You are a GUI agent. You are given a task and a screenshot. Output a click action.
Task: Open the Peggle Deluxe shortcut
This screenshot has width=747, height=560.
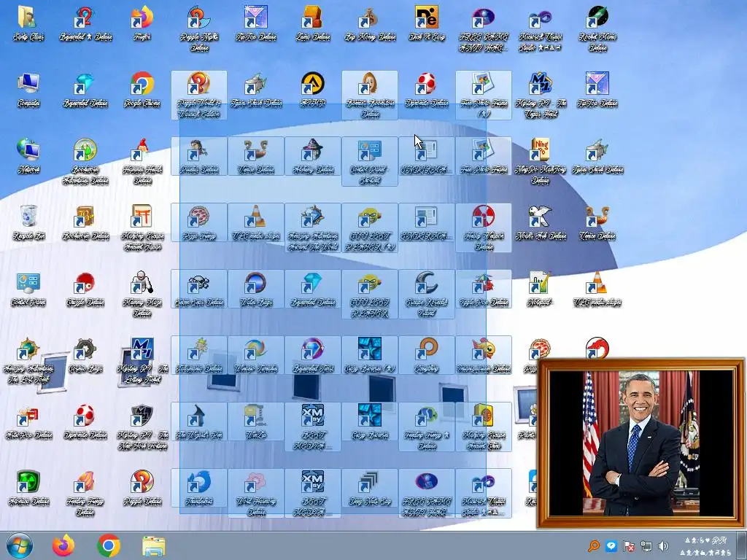coord(142,488)
